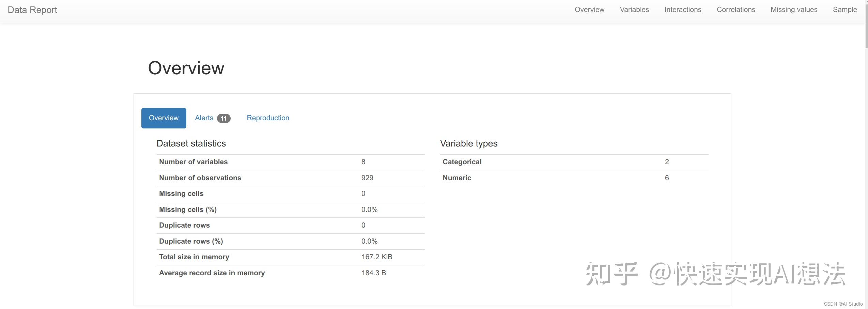Click the large Overview page heading

point(186,68)
